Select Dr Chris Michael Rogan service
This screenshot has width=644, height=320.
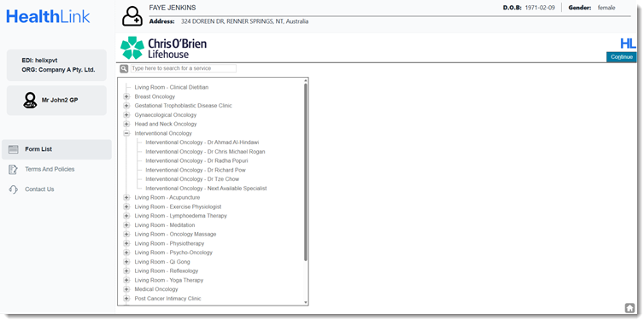(205, 152)
